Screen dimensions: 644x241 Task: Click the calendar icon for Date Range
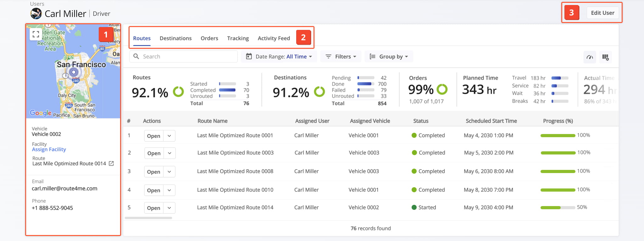[249, 56]
